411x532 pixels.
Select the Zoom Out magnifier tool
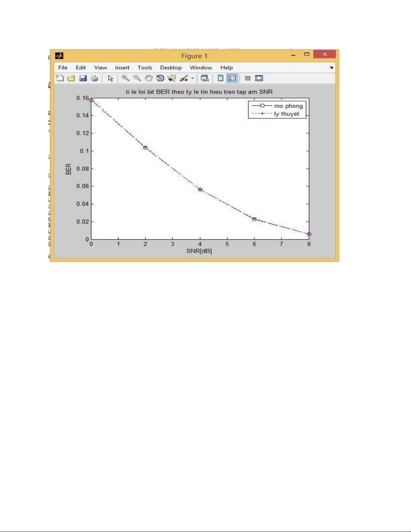click(137, 78)
